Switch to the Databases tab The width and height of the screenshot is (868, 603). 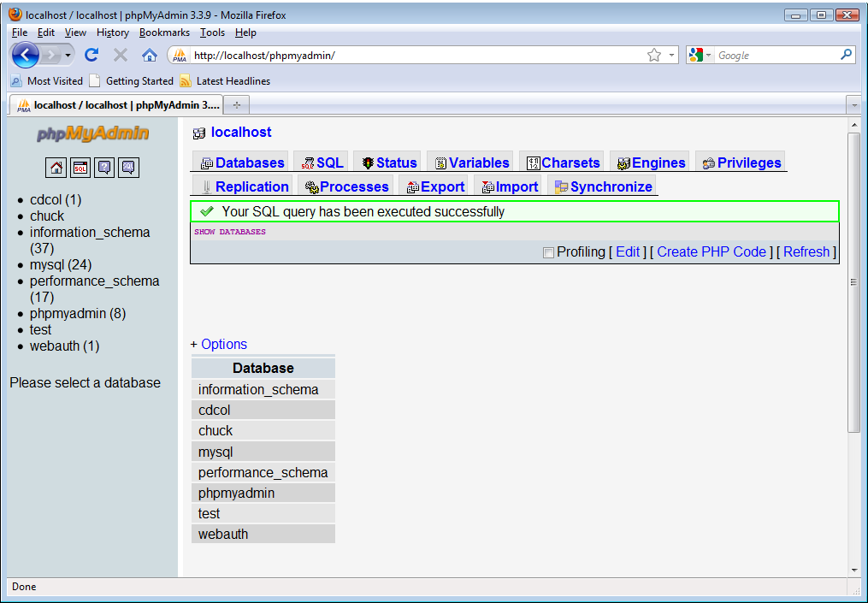[242, 163]
